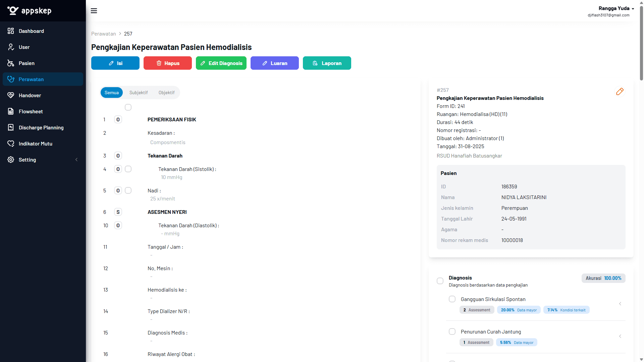Click the 25 x/menit value
The image size is (644, 362).
pos(163,199)
